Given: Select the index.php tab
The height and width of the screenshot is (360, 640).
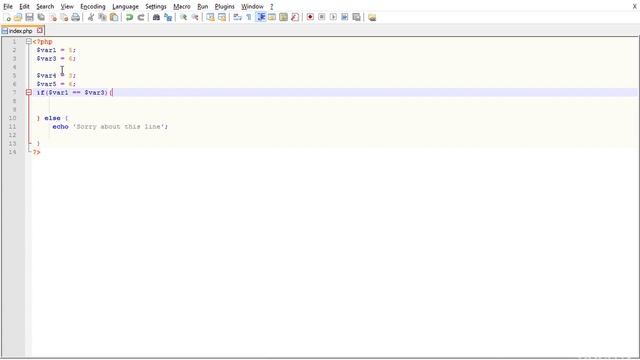Looking at the screenshot, I should point(20,31).
